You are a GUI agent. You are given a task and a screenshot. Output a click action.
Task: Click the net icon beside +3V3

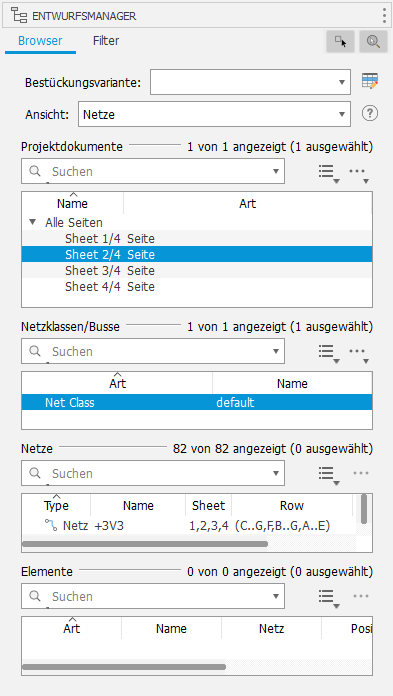click(x=51, y=526)
